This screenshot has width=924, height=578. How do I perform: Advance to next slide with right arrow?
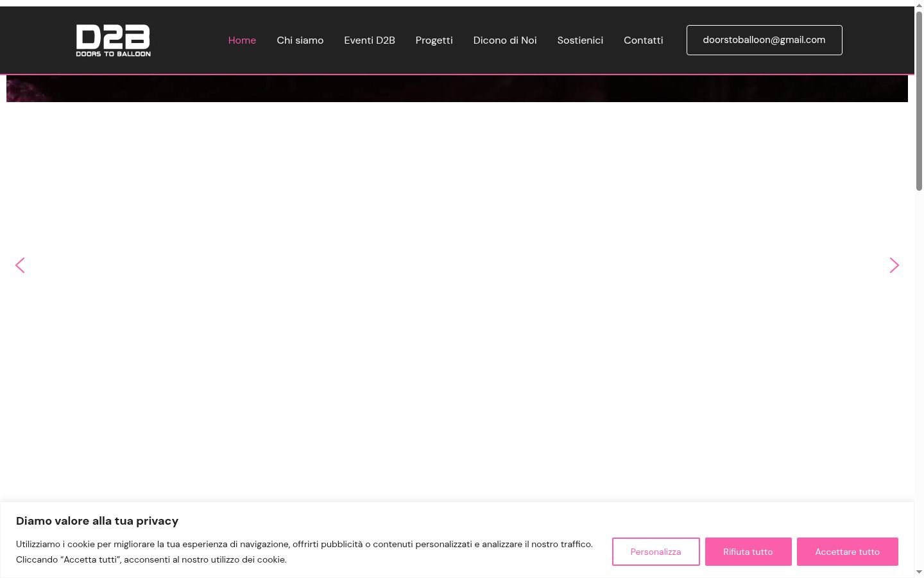point(894,265)
